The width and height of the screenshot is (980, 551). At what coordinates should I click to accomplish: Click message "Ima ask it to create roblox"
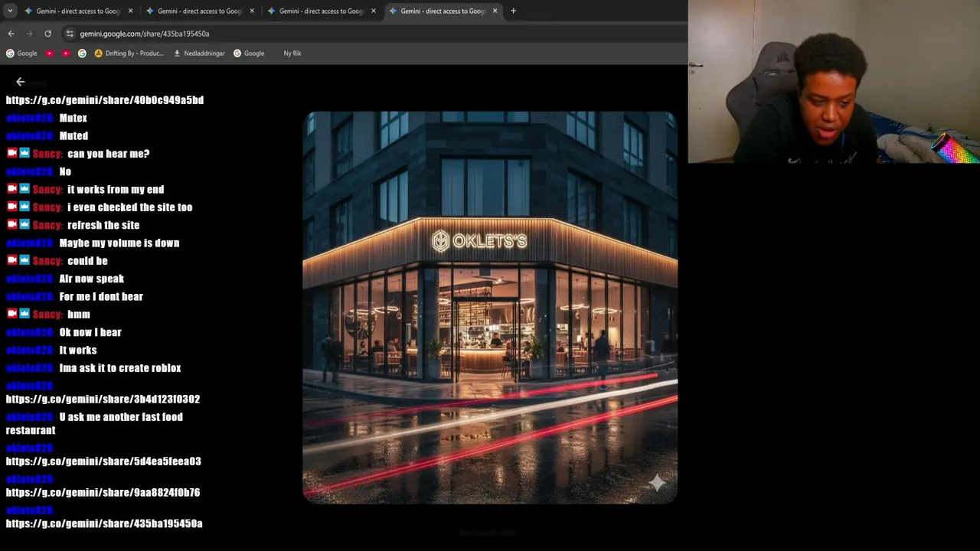[120, 368]
